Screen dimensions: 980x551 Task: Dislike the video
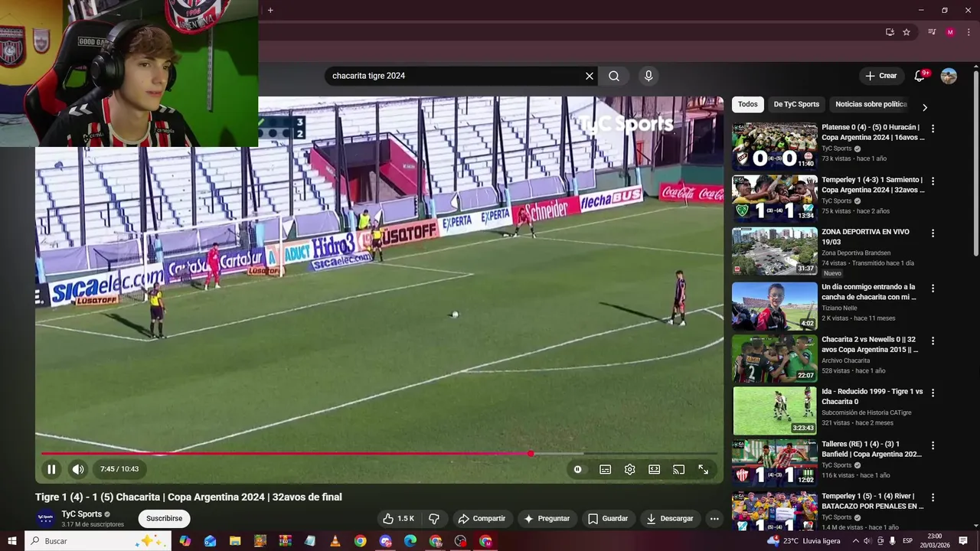point(434,519)
